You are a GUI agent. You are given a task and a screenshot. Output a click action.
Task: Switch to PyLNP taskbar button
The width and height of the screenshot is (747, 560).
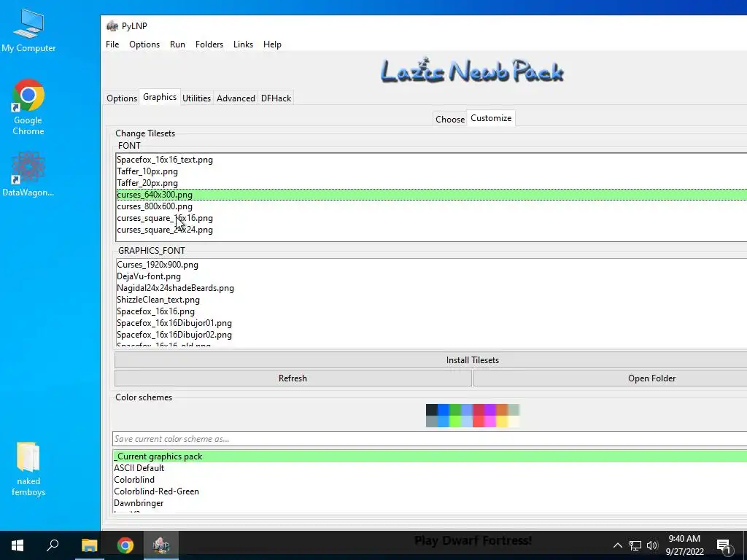click(x=161, y=545)
